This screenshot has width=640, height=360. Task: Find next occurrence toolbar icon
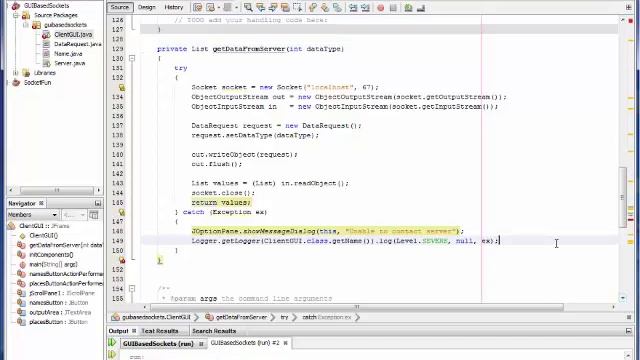[x=273, y=7]
